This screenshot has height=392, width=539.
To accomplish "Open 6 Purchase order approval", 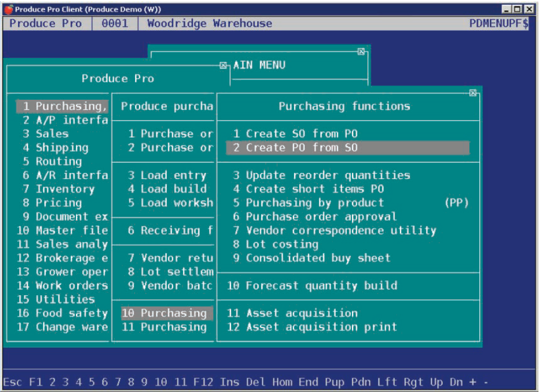I will coord(315,217).
